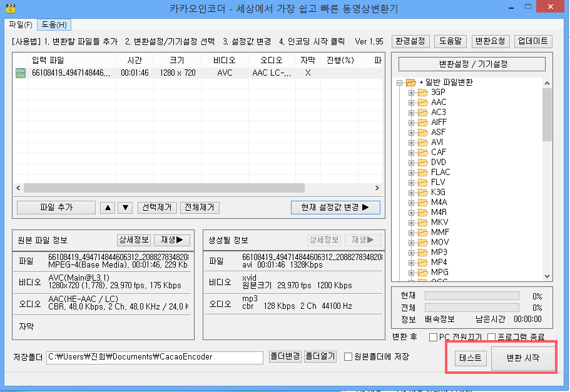Move the file down with the ▼ button
This screenshot has width=570, height=392.
pos(125,208)
